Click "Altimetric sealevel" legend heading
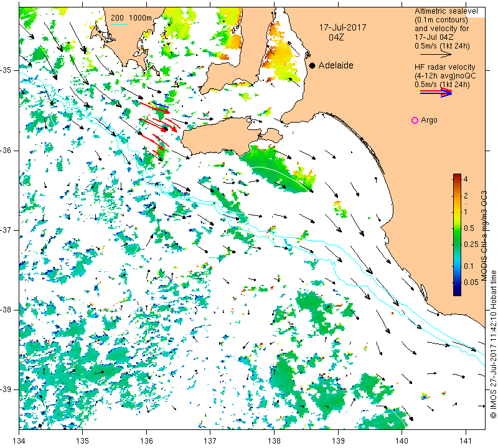This screenshot has width=498, height=448. coord(446,11)
